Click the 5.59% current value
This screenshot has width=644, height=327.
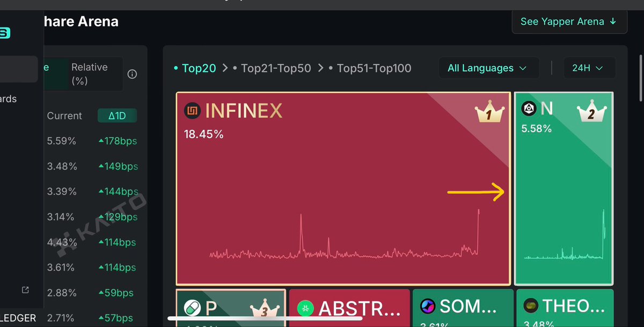pyautogui.click(x=62, y=141)
